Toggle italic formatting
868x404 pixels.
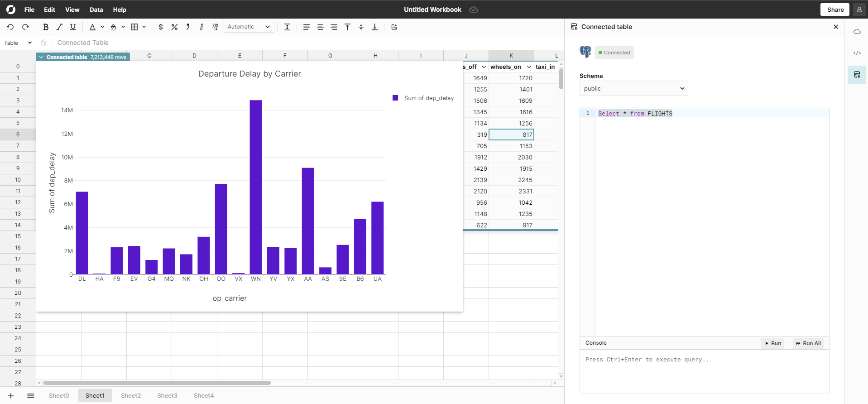(x=59, y=27)
